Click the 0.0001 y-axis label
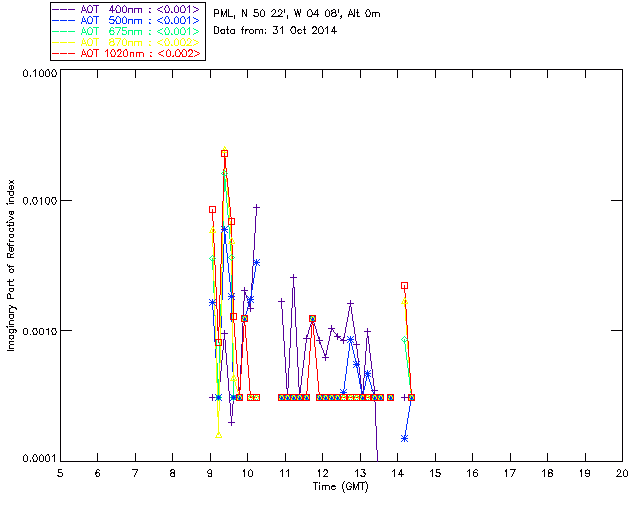The height and width of the screenshot is (512, 640). pos(39,459)
